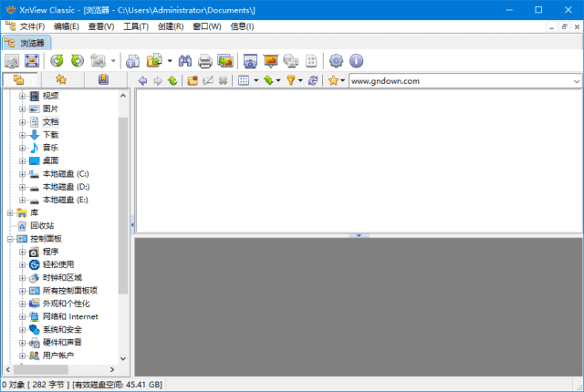Expand the address path combo box
The height and width of the screenshot is (392, 584).
[x=577, y=81]
